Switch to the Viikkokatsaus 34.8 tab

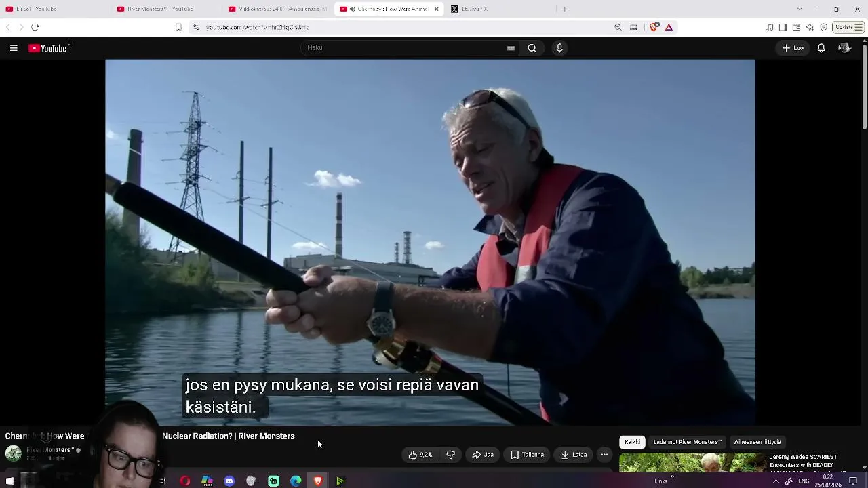tap(278, 9)
